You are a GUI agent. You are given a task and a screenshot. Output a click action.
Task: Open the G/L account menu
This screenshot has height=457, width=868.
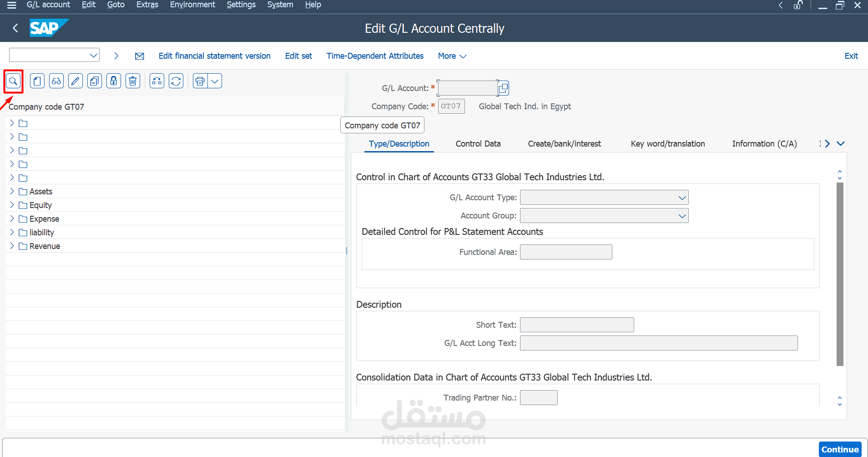coord(48,5)
